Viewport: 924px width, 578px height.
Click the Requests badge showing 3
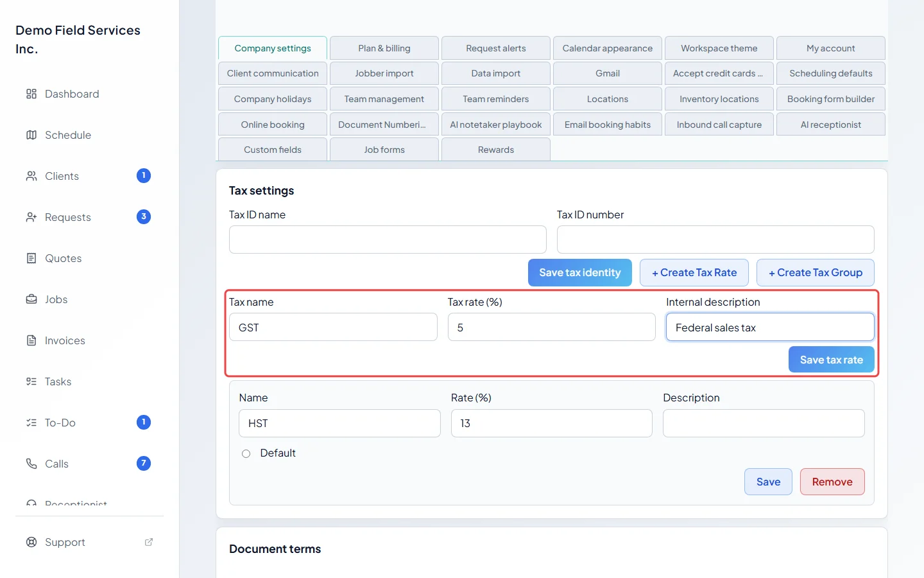click(144, 217)
